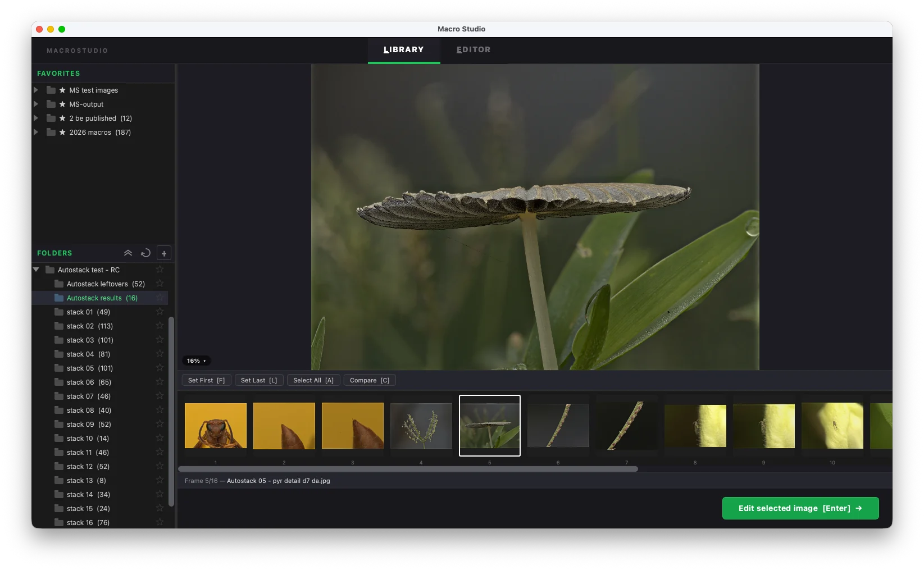Toggle favorite star for stack 08

160,410
